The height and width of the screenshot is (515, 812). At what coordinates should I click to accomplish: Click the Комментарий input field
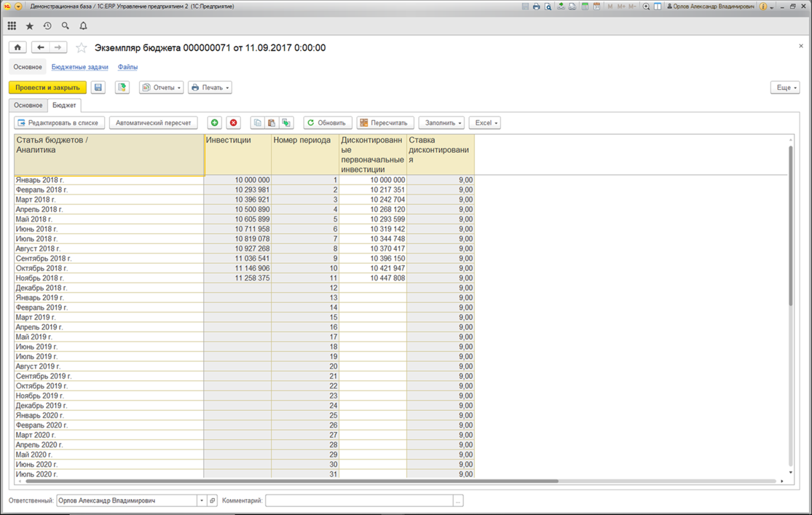[x=359, y=501]
